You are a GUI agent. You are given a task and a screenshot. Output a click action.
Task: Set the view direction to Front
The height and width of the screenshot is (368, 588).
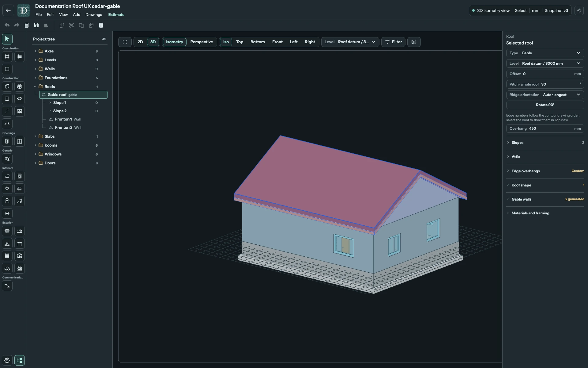click(277, 42)
